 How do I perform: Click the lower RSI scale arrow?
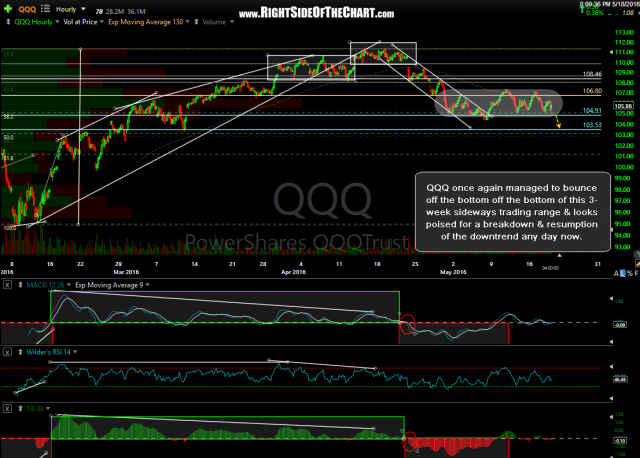[611, 398]
